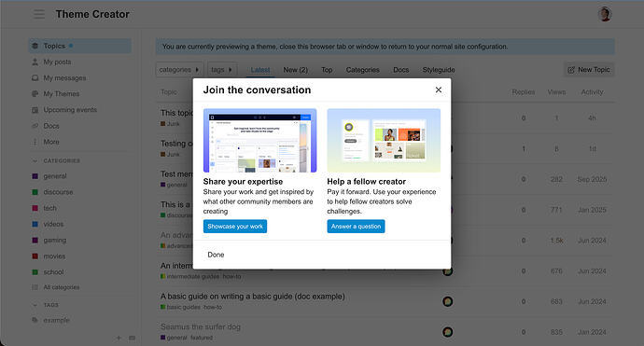Click the Answer a question button
This screenshot has height=346, width=644.
356,226
